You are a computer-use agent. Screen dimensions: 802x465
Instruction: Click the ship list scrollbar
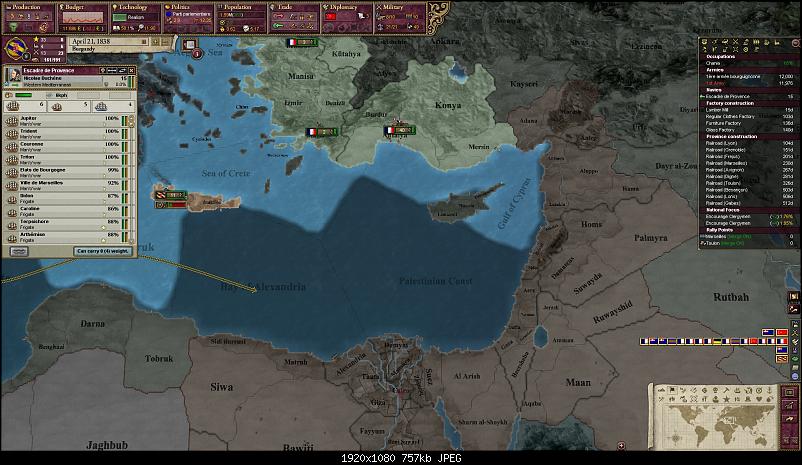131,179
